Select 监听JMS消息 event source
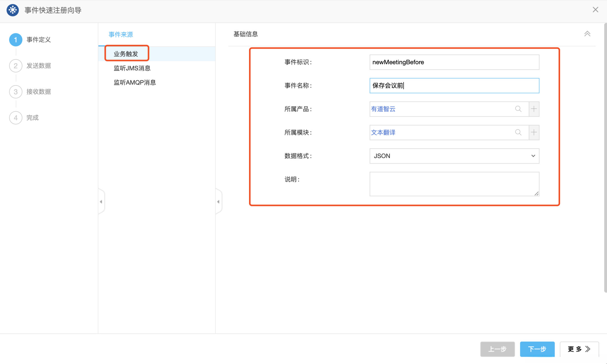Screen dimensions: 607x364 coord(132,68)
